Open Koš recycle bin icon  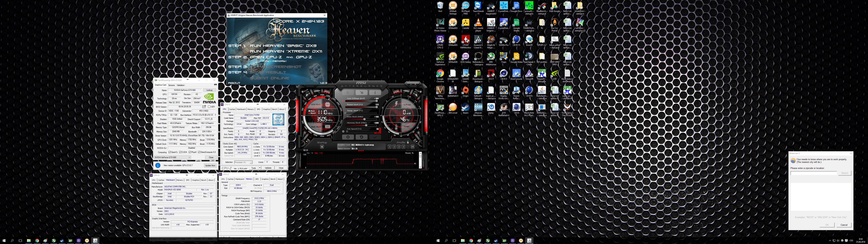click(x=440, y=7)
